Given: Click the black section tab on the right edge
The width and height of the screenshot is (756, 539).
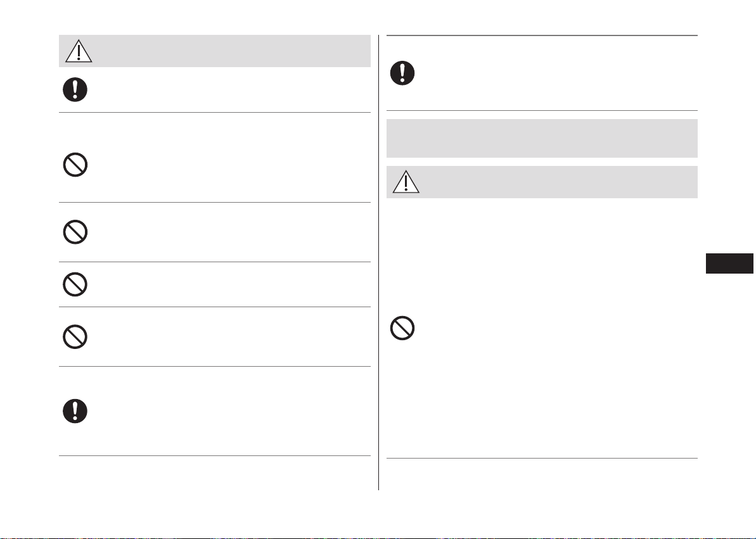Looking at the screenshot, I should pyautogui.click(x=729, y=263).
